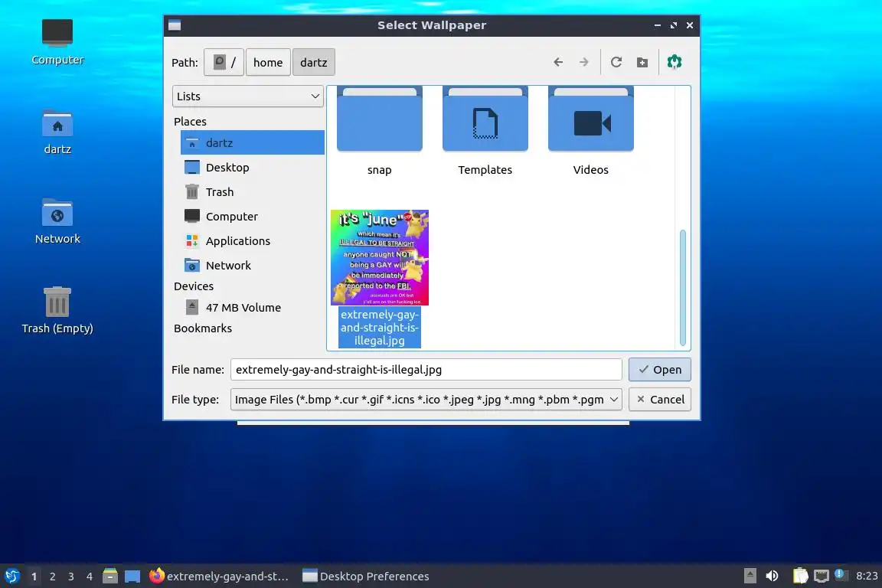Select the dartz path segment
The width and height of the screenshot is (882, 588).
313,62
